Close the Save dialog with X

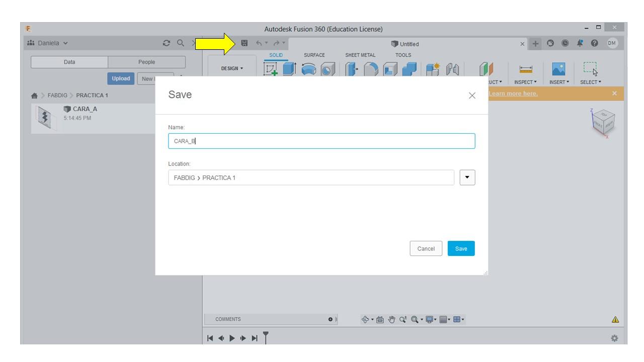[472, 96]
